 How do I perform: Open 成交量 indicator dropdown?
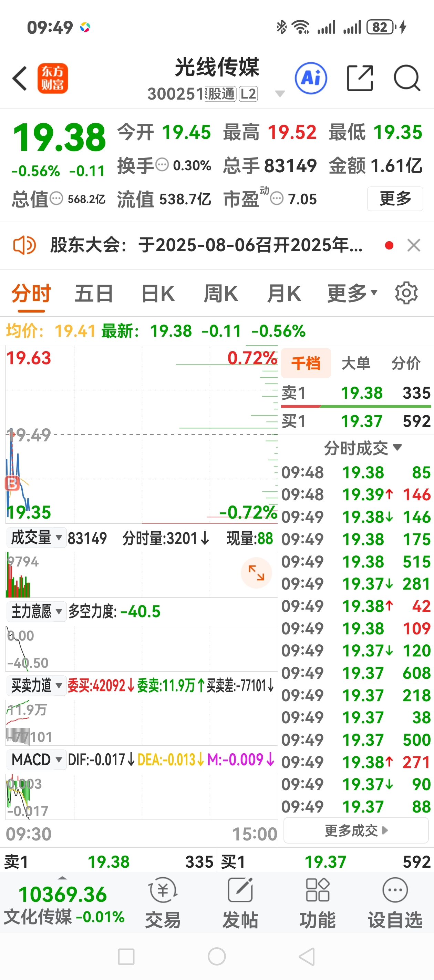coord(37,538)
